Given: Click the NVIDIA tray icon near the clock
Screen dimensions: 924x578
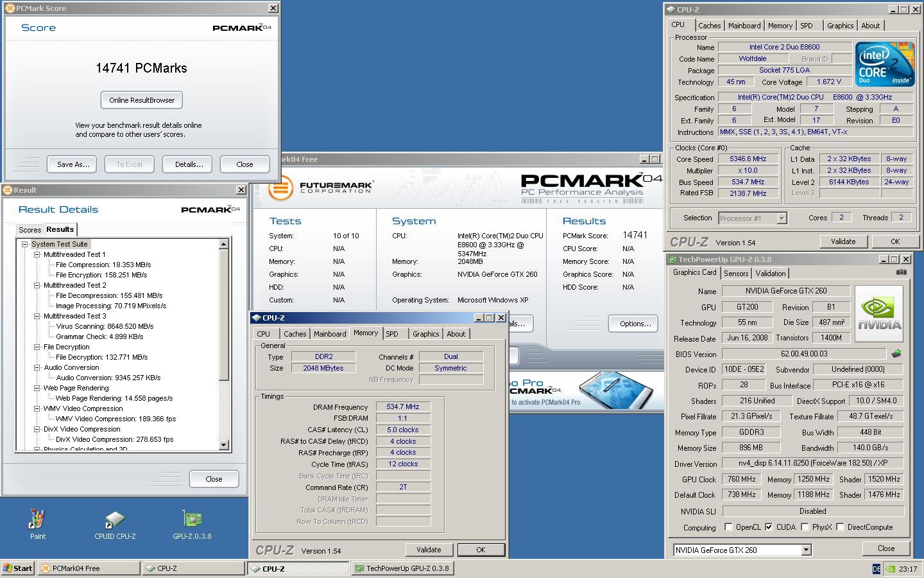Looking at the screenshot, I should [x=890, y=568].
